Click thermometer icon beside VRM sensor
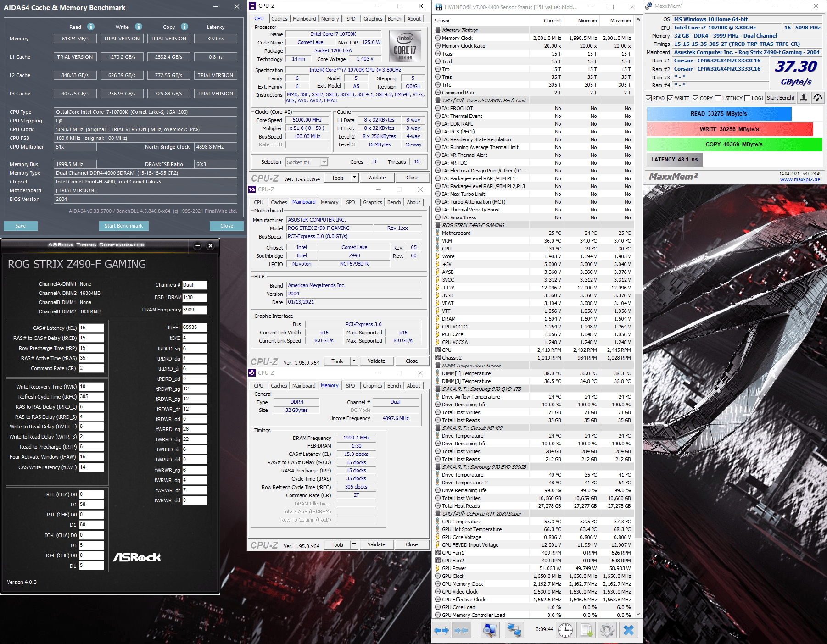The image size is (827, 644). 438,241
